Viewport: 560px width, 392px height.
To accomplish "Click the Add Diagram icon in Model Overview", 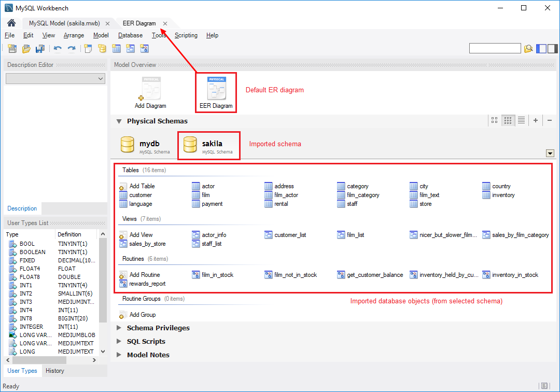I will [150, 92].
